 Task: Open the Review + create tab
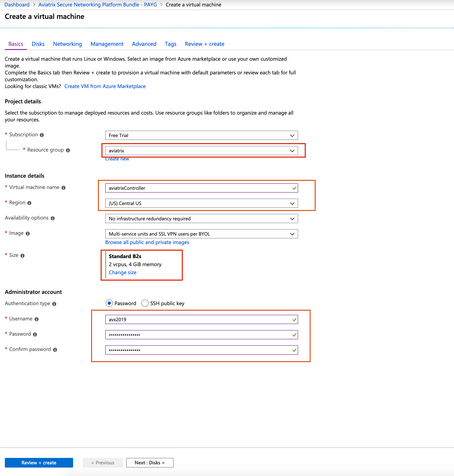pyautogui.click(x=205, y=44)
